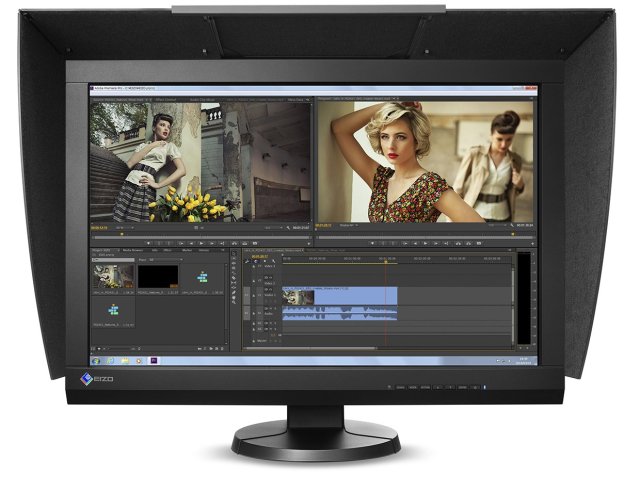640x480 pixels.
Task: Click Overwrite button in Source monitor
Action: click(x=244, y=243)
